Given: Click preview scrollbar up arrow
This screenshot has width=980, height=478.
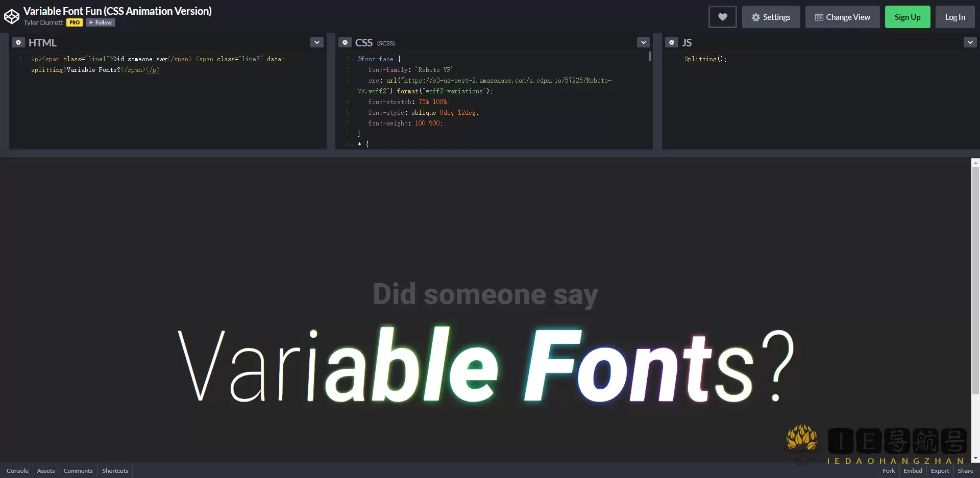Looking at the screenshot, I should (975, 163).
